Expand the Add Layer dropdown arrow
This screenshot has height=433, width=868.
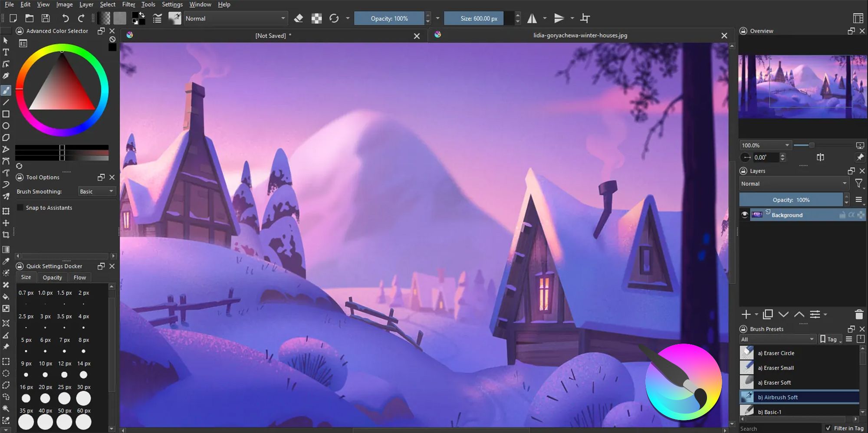[756, 315]
